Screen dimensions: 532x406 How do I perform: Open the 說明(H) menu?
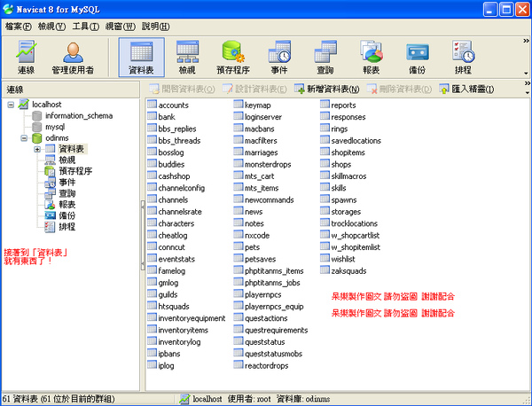coord(156,27)
